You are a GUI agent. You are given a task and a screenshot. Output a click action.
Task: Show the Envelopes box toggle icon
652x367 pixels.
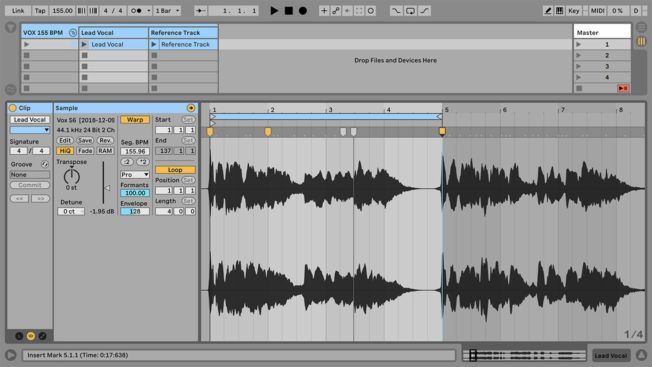coord(42,336)
